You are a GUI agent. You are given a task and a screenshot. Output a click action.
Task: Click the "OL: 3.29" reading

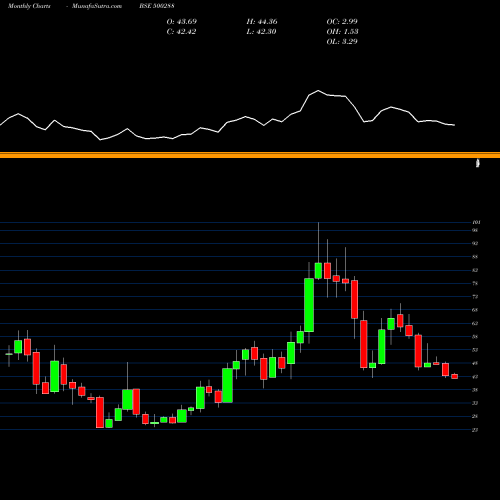pyautogui.click(x=342, y=41)
